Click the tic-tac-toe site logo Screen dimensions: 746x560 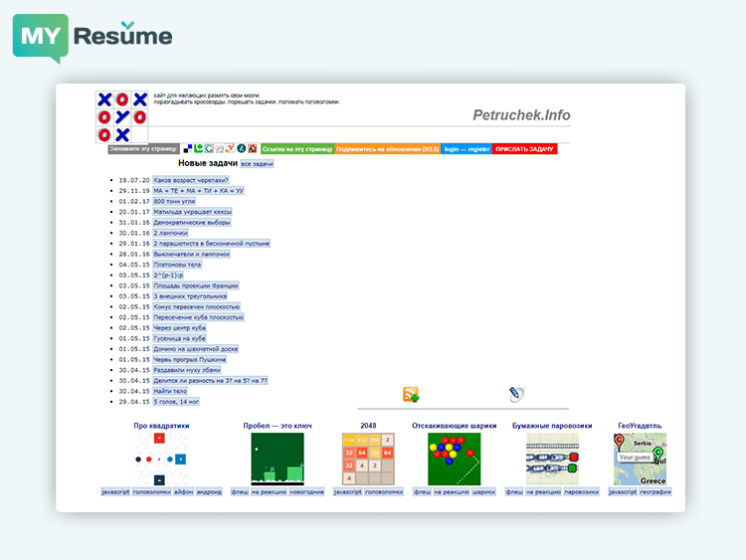(x=121, y=116)
